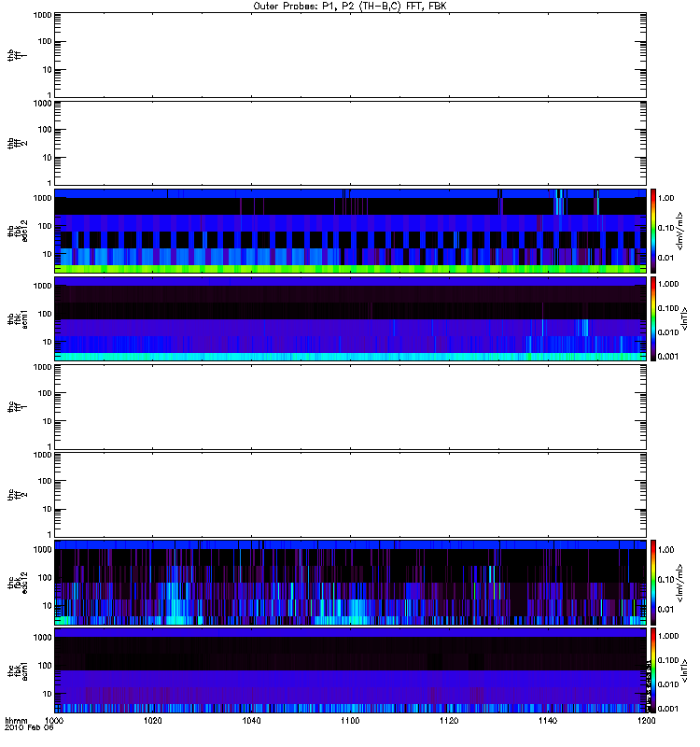
Task: Click the empty thb fff 2 plot panel
Action: (350, 144)
